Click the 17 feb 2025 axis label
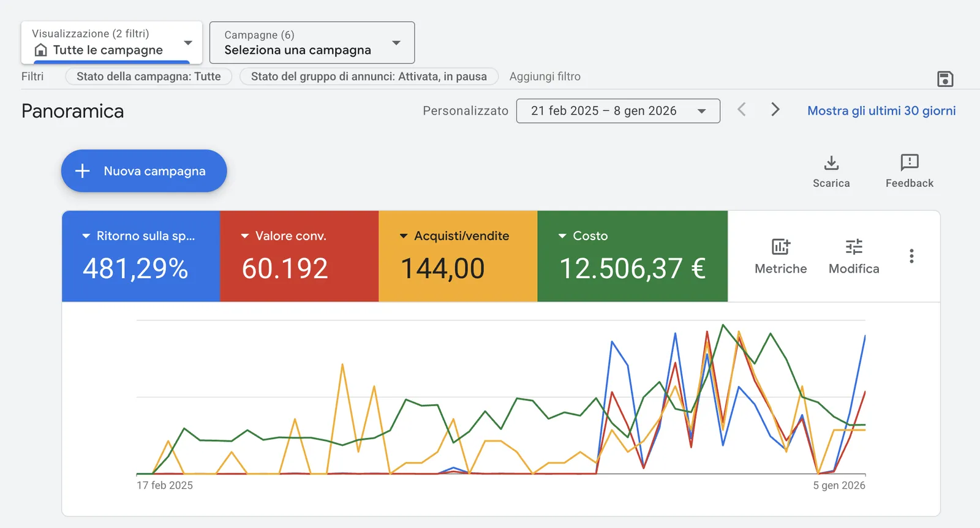 tap(165, 485)
